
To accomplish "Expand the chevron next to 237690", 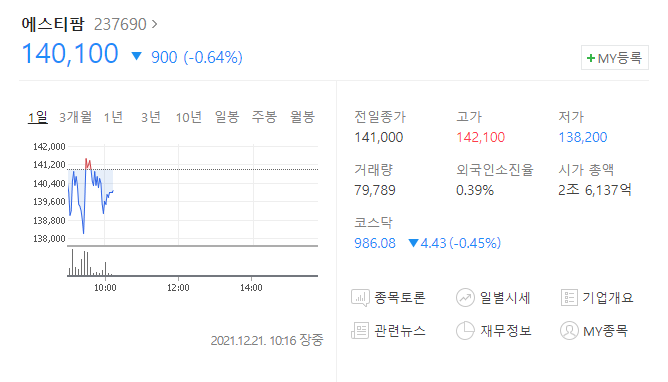I will (154, 24).
